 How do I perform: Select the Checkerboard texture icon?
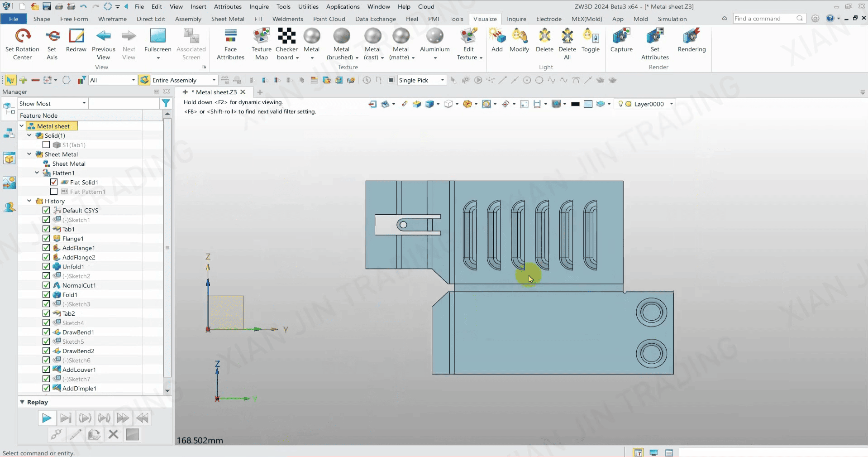pos(286,36)
